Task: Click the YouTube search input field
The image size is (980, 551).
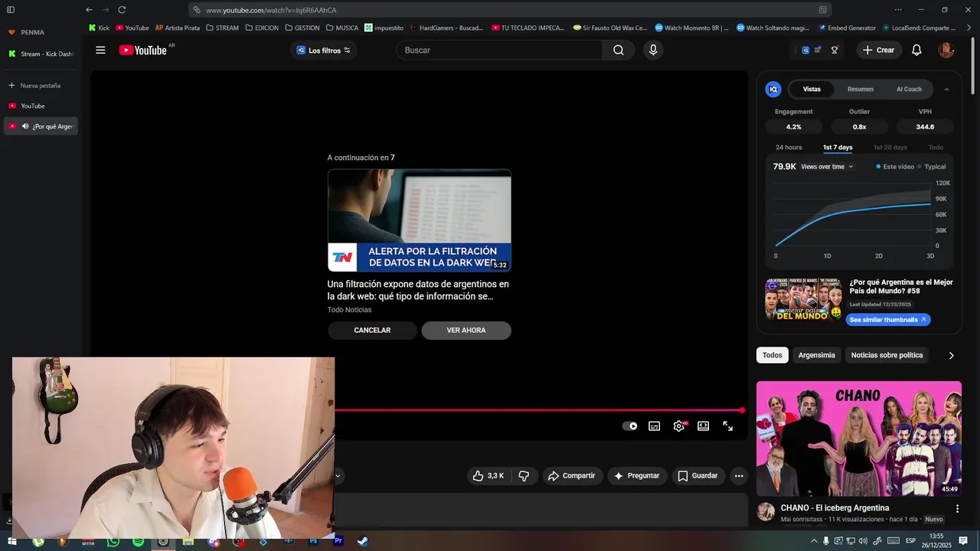Action: pyautogui.click(x=499, y=51)
